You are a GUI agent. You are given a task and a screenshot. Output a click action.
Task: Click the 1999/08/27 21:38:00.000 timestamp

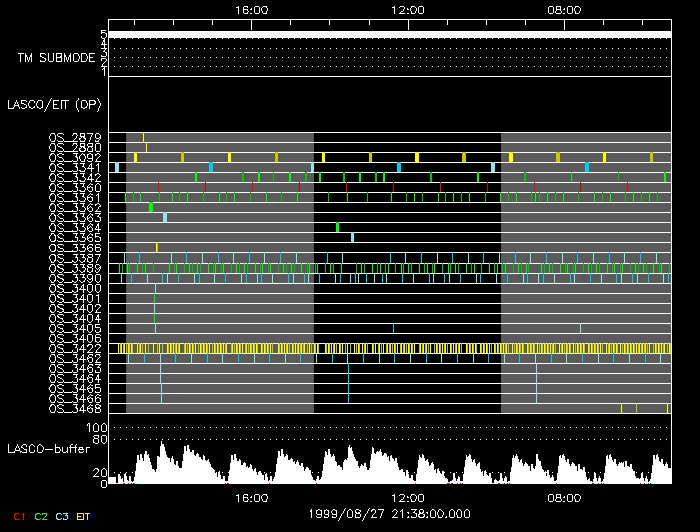390,513
